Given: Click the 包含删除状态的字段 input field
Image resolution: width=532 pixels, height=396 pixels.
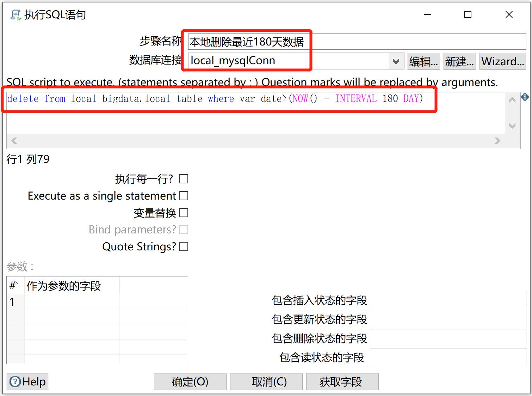Looking at the screenshot, I should point(448,337).
